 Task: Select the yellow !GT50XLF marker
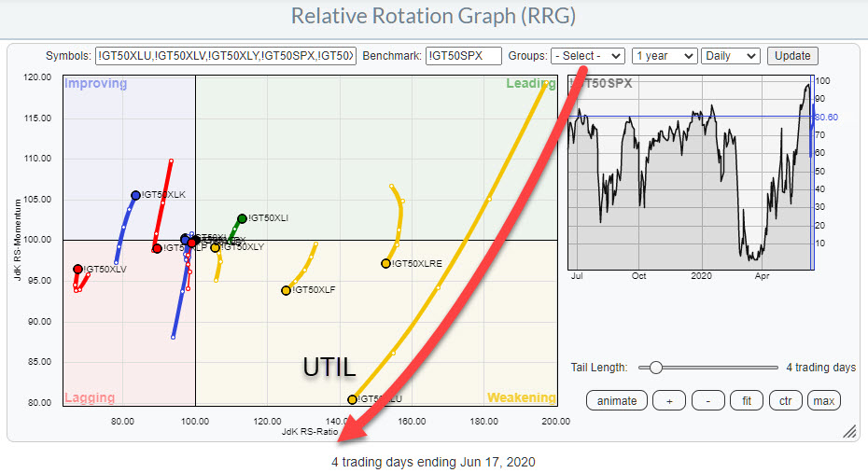click(286, 290)
